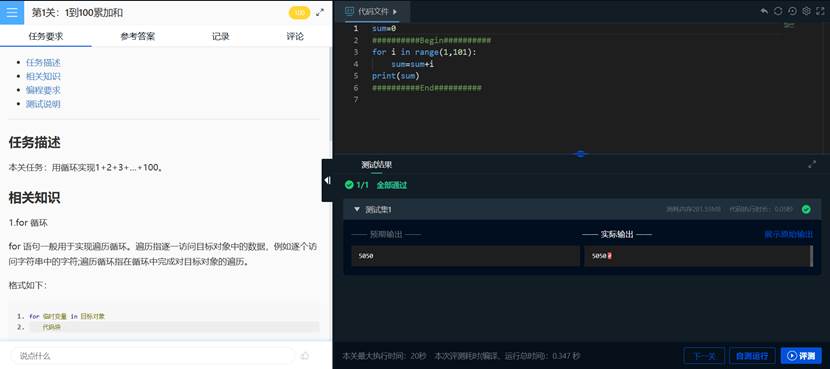Image resolution: width=830 pixels, height=369 pixels.
Task: Click the green 1/1 pass check icon
Action: [349, 185]
